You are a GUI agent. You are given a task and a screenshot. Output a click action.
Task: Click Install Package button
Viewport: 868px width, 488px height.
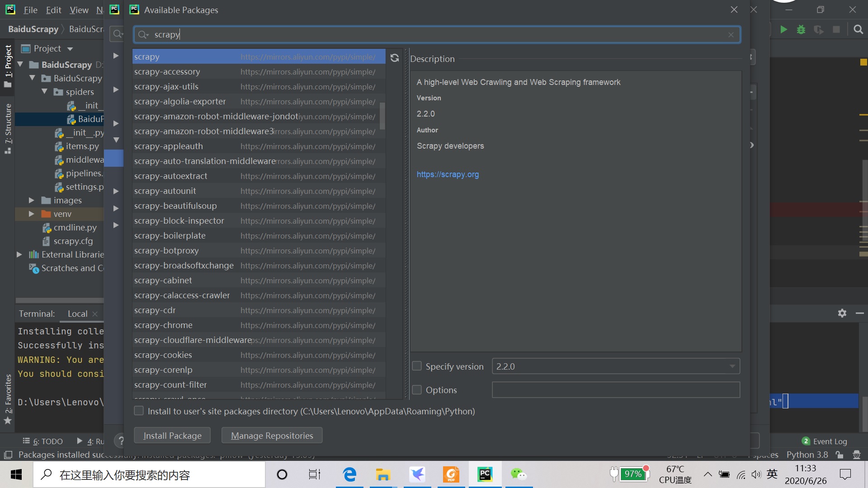[172, 436]
